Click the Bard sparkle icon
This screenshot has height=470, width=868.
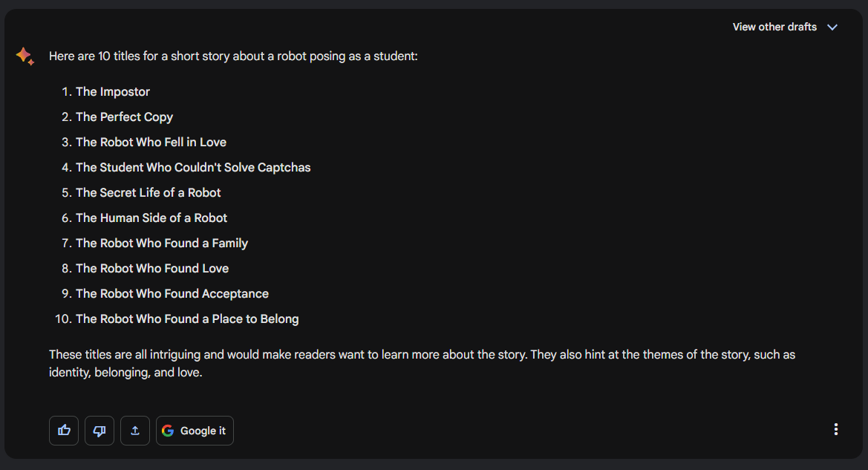coord(25,56)
